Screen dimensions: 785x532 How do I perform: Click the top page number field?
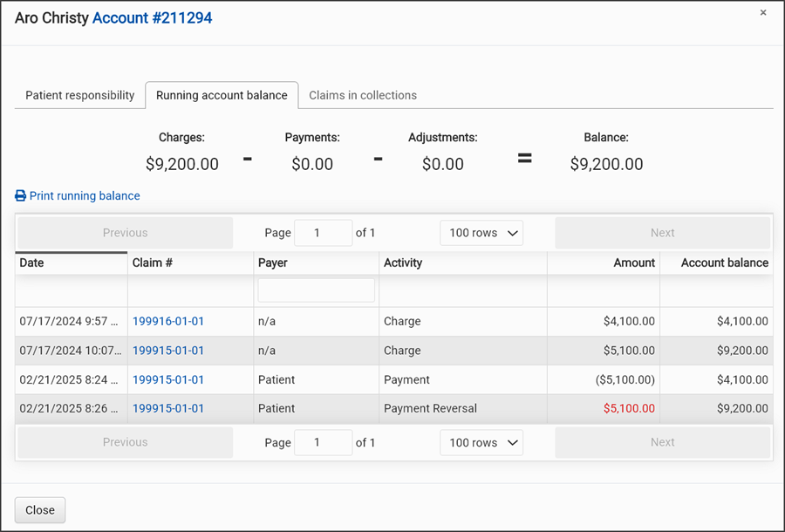(323, 233)
